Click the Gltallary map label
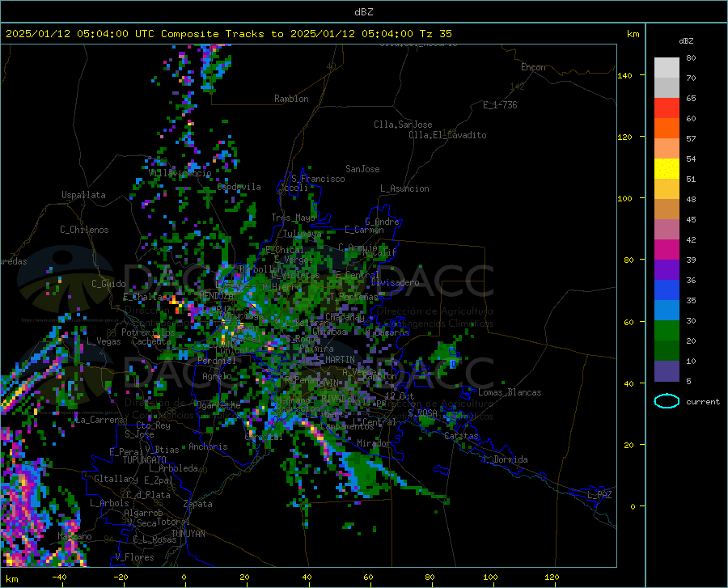Image resolution: width=728 pixels, height=588 pixels. (x=116, y=479)
